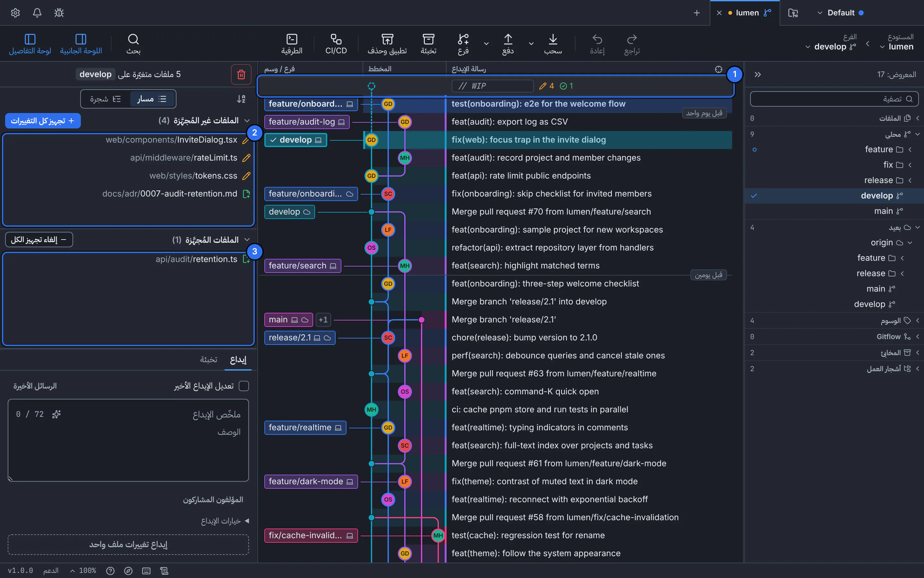Open the settings gear icon
Screen dimensions: 924x578
[x=15, y=13]
